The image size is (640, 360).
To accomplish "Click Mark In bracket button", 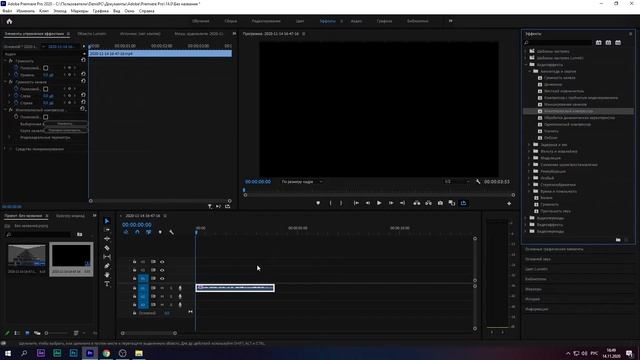I will [x=330, y=203].
